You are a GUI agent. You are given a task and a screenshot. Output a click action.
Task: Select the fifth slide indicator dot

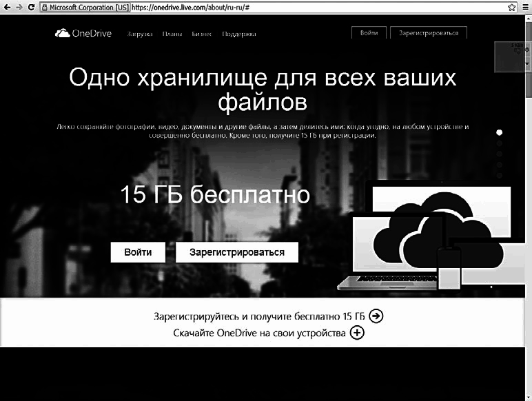point(499,176)
